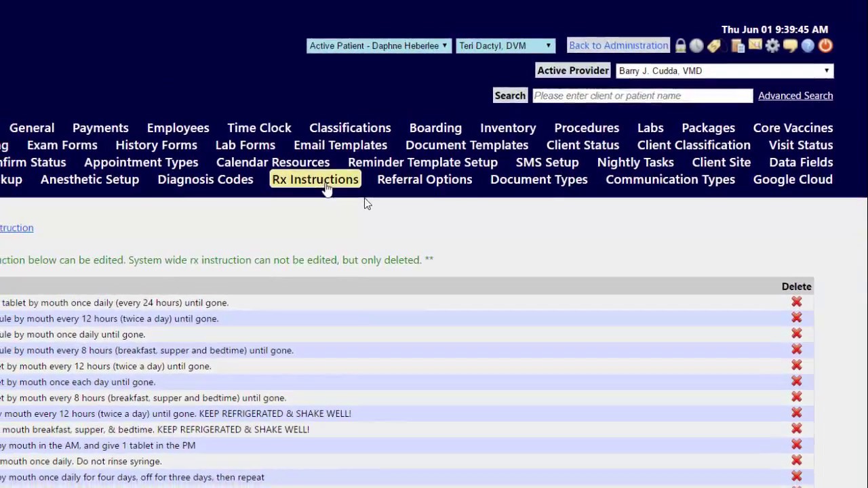Open the Exam Forms tab

point(62,145)
